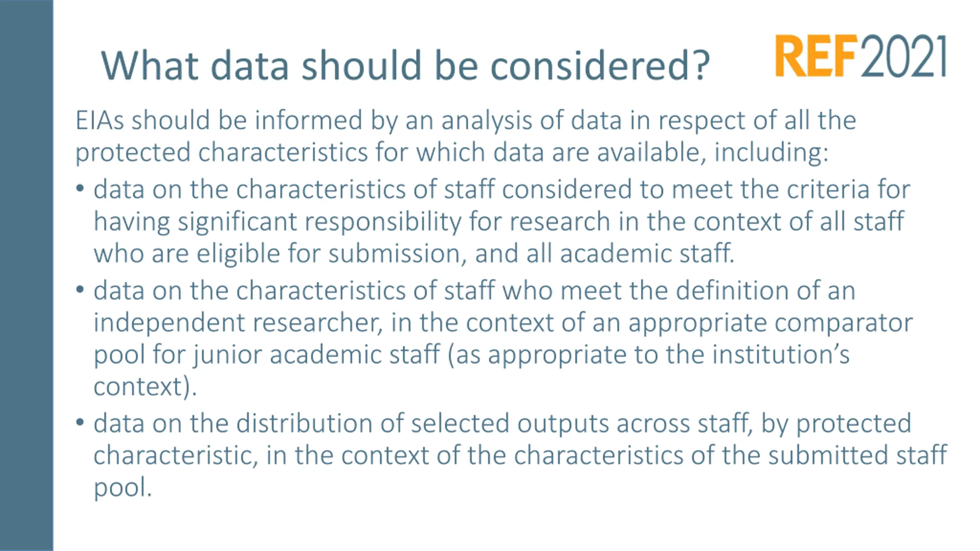Click the first bullet point marker
The height and width of the screenshot is (551, 980).
pos(80,188)
